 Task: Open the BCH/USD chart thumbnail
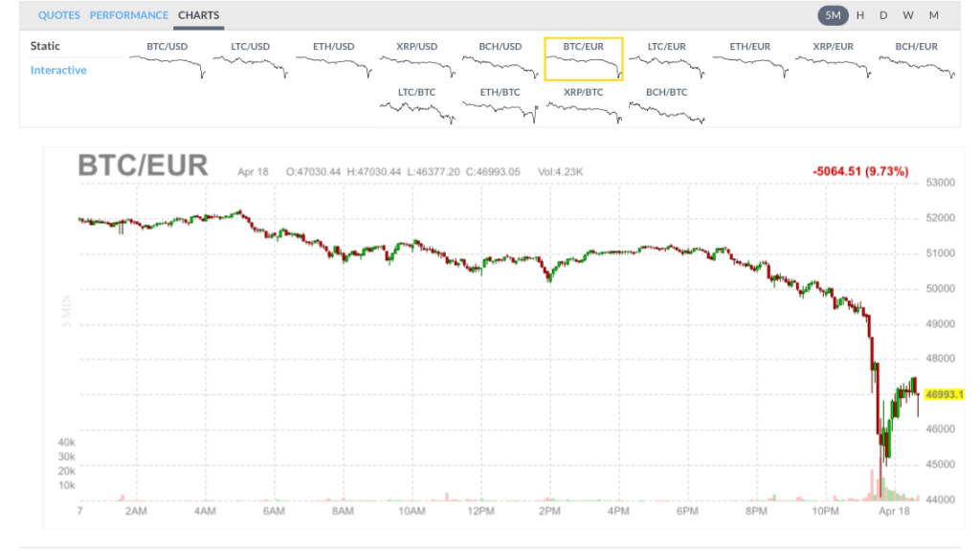point(500,60)
